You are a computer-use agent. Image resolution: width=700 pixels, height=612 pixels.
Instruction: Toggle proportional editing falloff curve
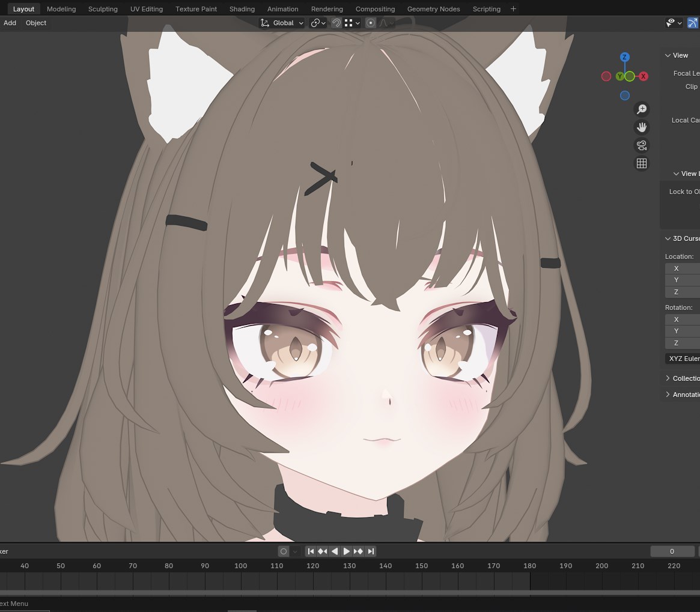[385, 23]
